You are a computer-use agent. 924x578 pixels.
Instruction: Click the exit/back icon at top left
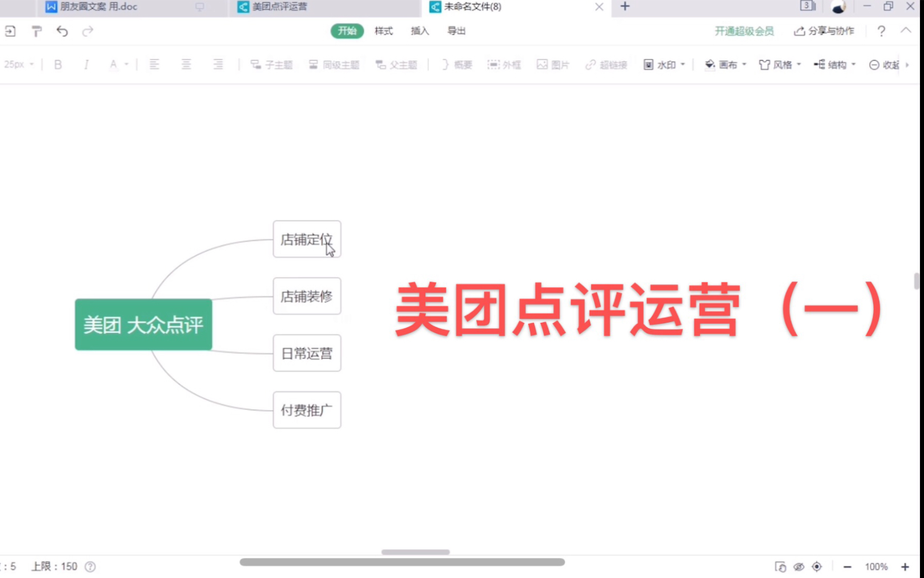[10, 31]
